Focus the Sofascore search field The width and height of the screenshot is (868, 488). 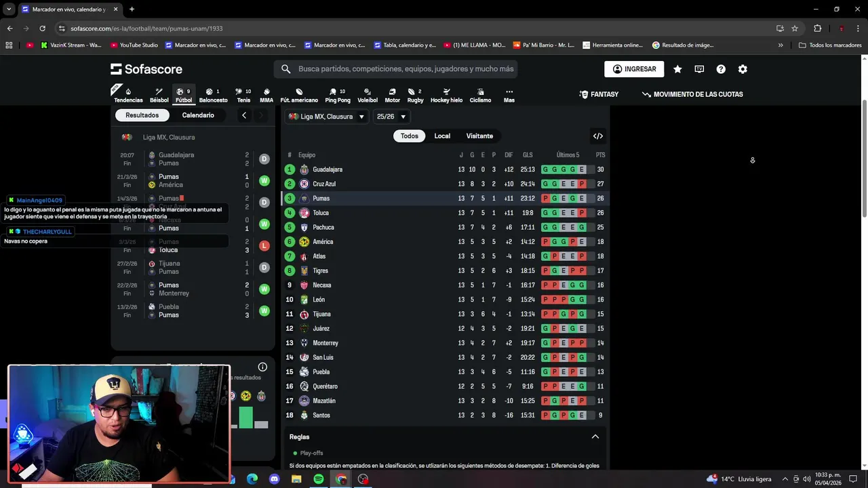395,69
